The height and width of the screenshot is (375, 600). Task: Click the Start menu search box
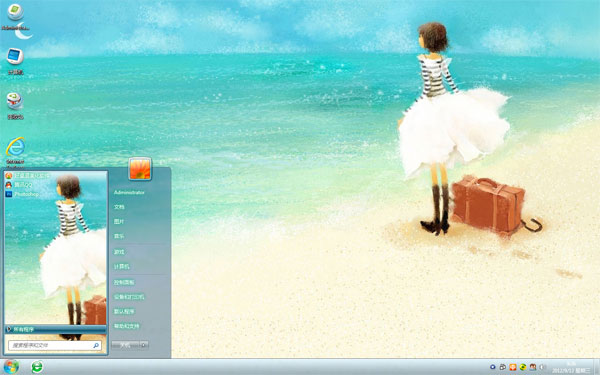[55, 345]
